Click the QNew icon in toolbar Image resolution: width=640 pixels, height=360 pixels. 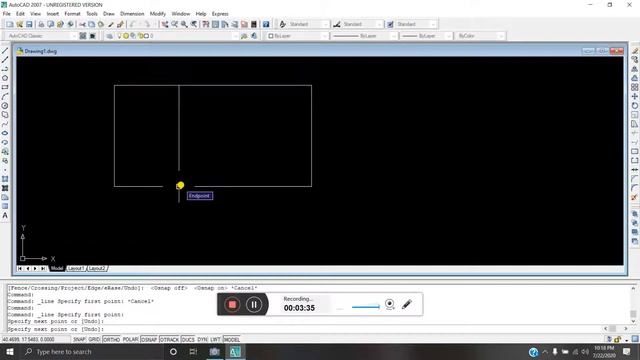10,24
